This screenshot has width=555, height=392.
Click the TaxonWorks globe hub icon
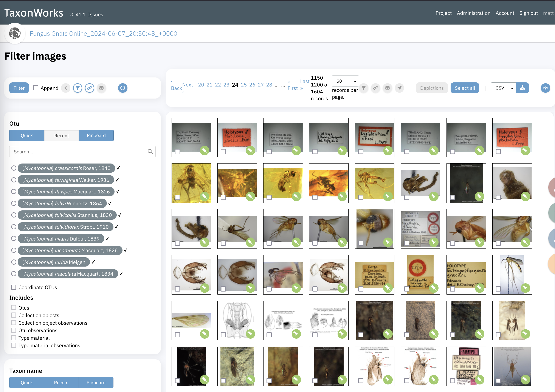click(x=15, y=33)
